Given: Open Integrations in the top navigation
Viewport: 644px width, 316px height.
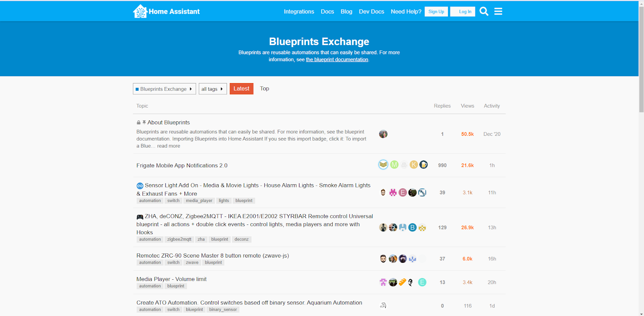Looking at the screenshot, I should click(x=299, y=12).
